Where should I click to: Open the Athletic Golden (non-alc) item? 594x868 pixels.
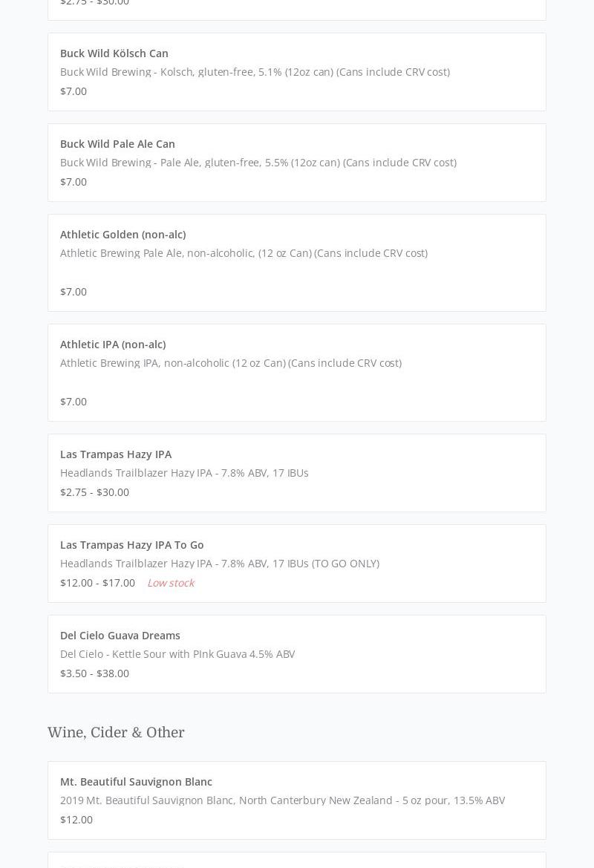(123, 235)
